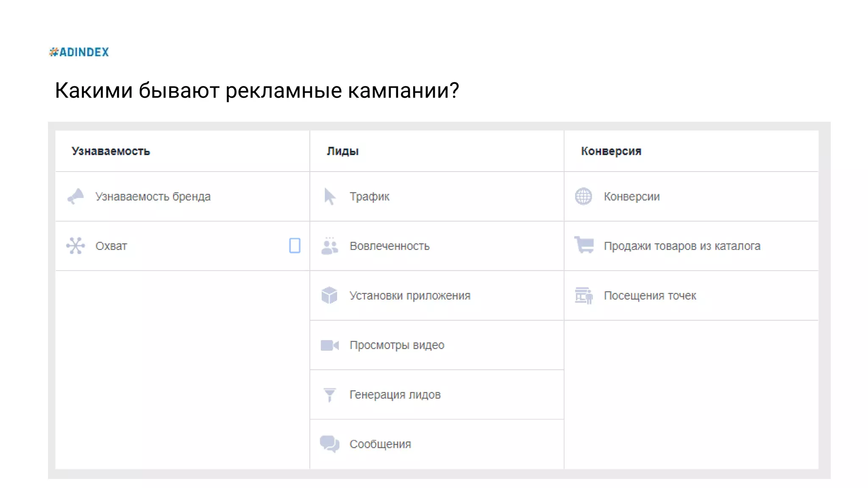Pick the Просмотры видео objective
868x488 pixels.
point(437,345)
